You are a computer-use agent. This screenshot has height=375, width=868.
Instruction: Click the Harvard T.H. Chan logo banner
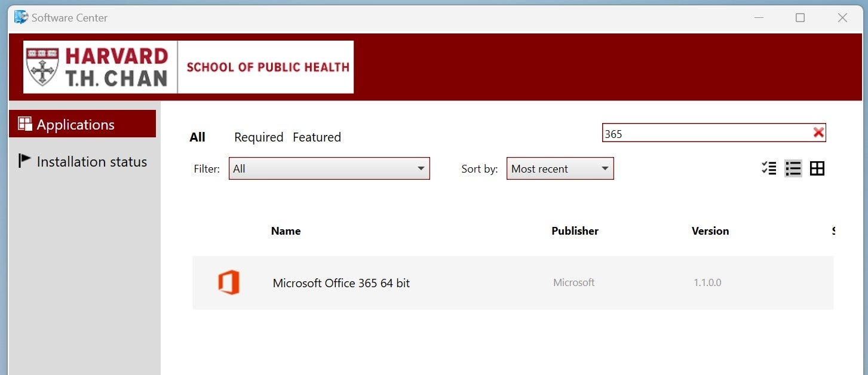(x=188, y=67)
